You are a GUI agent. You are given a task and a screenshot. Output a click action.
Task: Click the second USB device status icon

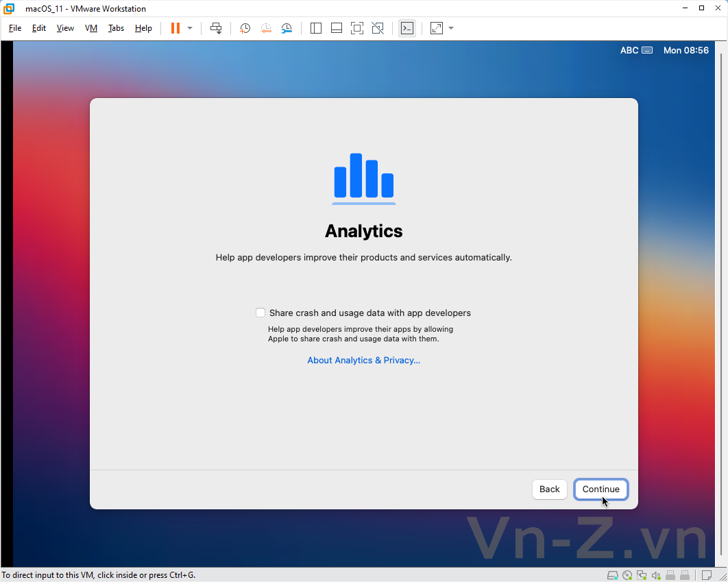point(684,576)
